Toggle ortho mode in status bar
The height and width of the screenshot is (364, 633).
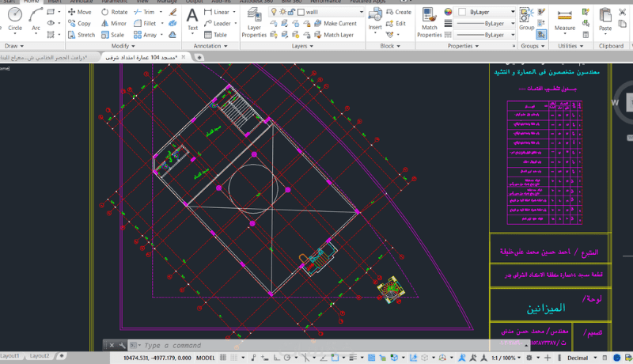[x=276, y=358]
